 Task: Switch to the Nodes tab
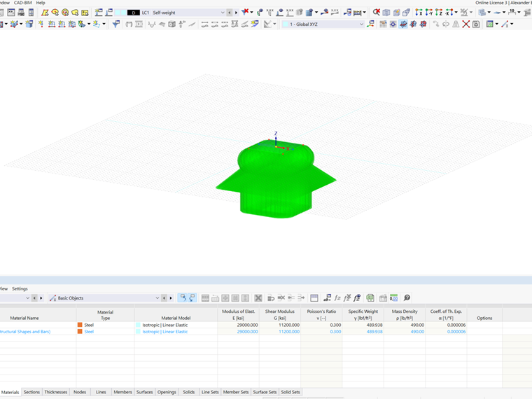[x=80, y=392]
